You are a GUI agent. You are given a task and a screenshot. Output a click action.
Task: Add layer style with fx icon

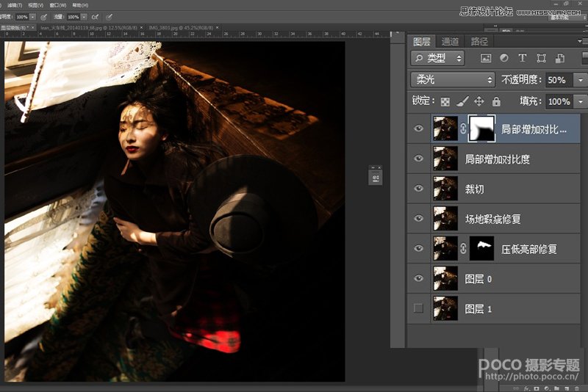point(526,388)
